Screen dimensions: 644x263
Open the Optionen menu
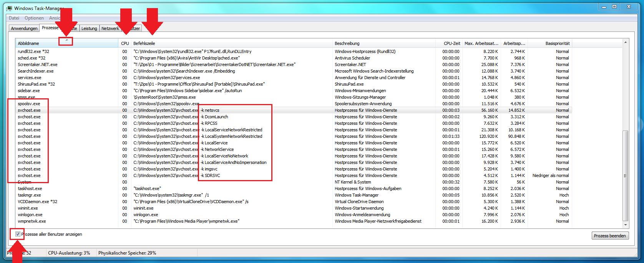(x=34, y=18)
